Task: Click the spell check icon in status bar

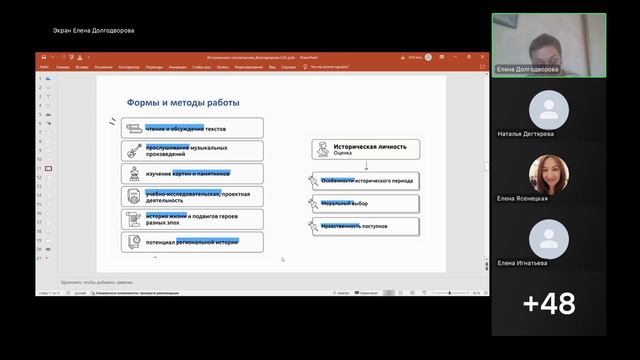Action: click(68, 293)
